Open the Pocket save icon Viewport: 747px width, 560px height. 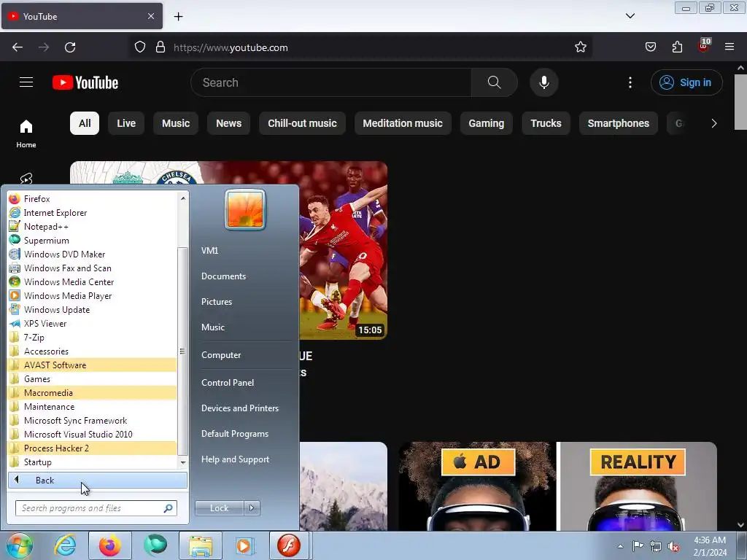[650, 47]
